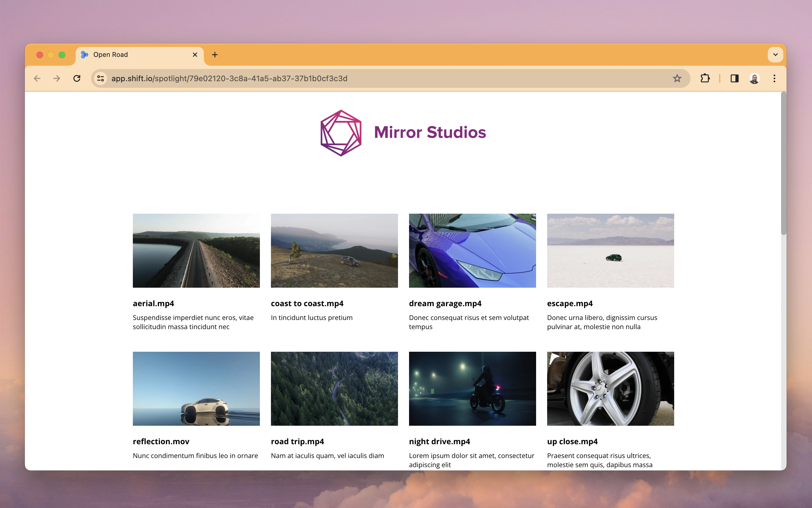The height and width of the screenshot is (508, 812).
Task: Open the escape.mp4 thumbnail
Action: (x=611, y=251)
